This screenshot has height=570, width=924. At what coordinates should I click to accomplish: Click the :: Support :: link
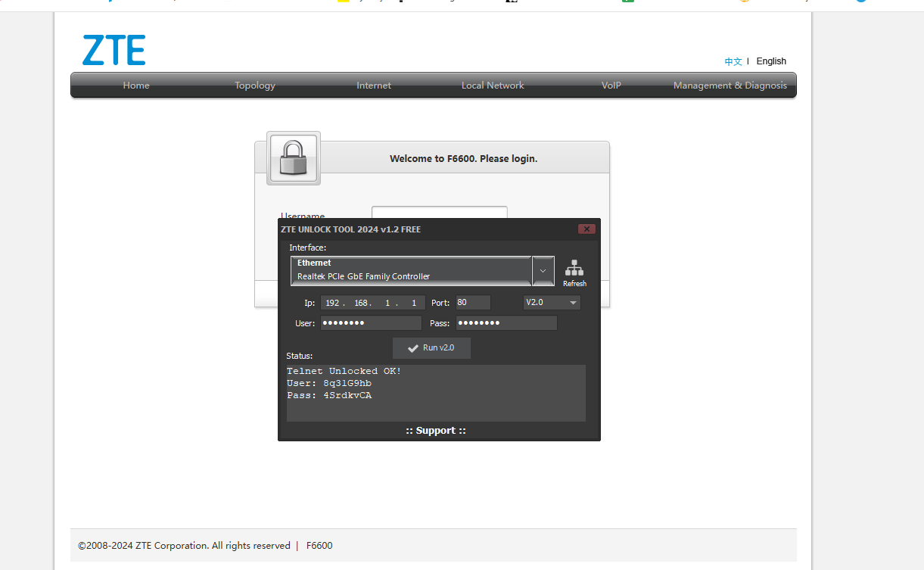[436, 431]
